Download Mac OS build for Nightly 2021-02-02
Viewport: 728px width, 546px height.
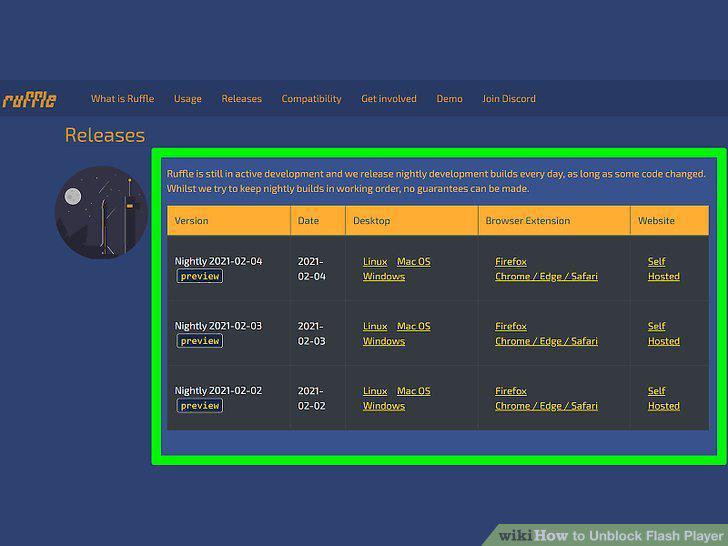[414, 391]
